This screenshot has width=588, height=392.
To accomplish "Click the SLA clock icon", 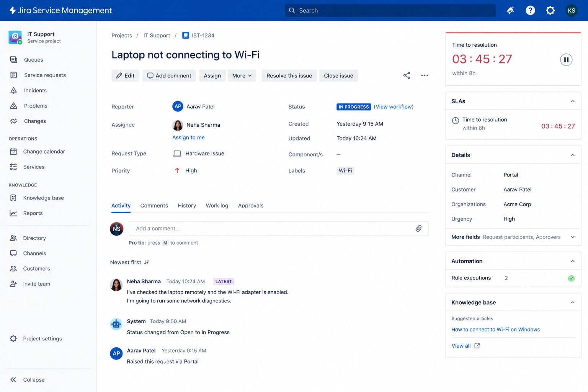I will pyautogui.click(x=455, y=120).
